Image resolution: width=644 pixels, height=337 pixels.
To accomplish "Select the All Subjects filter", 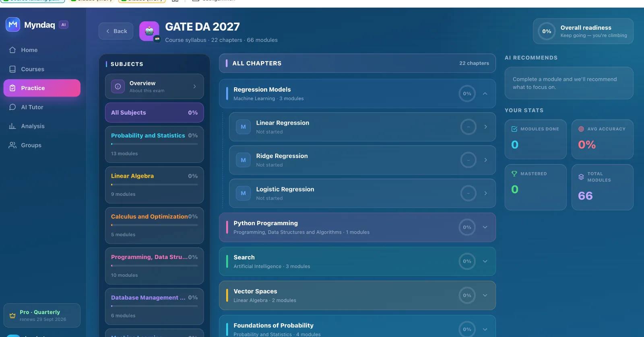I will tap(155, 113).
